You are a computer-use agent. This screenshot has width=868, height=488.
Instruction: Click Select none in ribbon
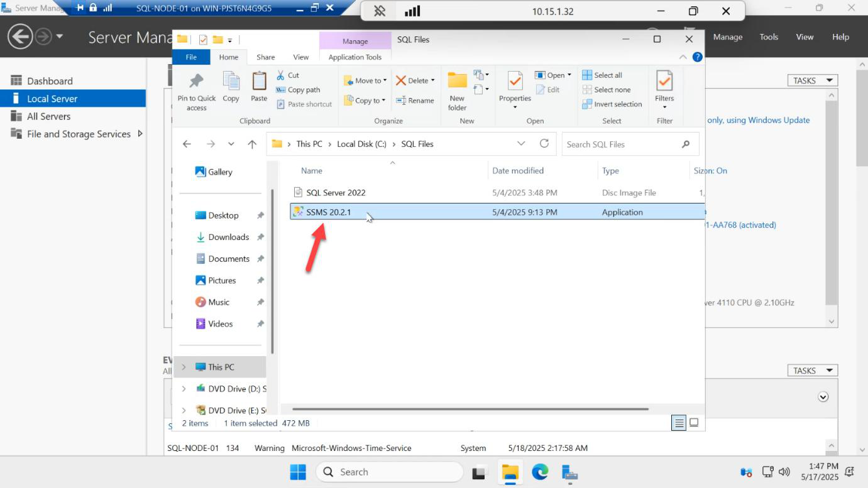607,90
